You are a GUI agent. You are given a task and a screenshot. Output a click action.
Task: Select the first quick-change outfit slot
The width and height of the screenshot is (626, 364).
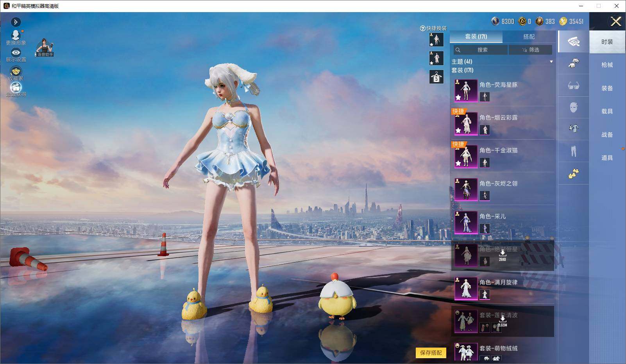436,39
